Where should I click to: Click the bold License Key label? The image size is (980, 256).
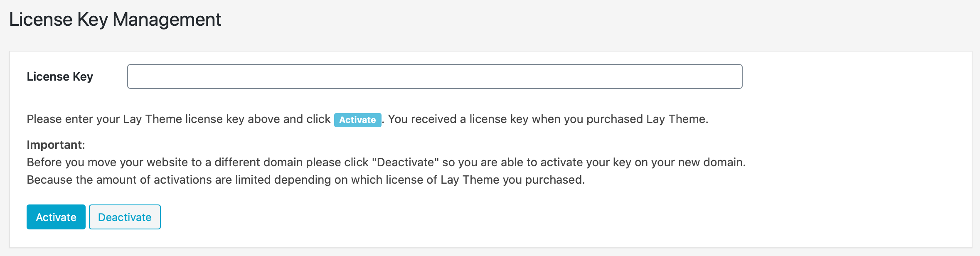point(60,77)
